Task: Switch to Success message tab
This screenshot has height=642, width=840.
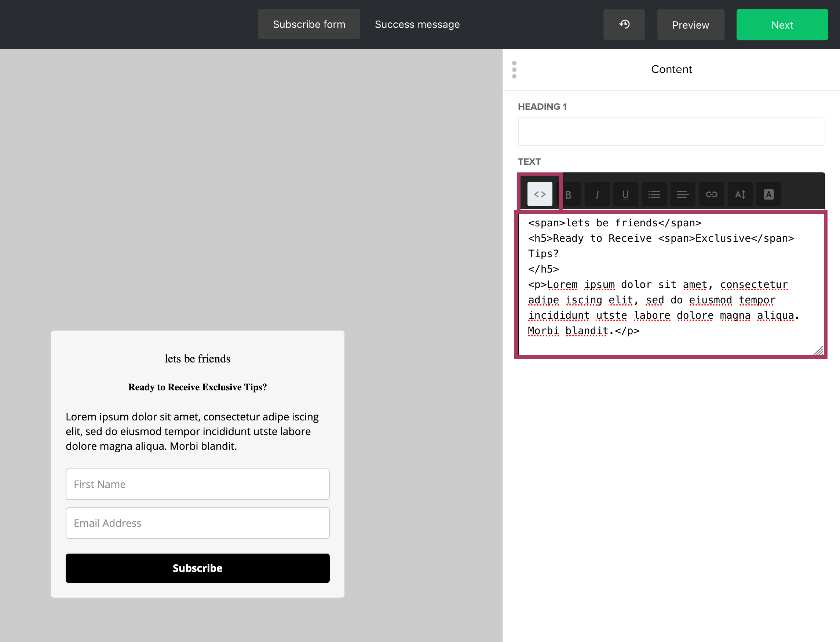Action: (x=417, y=24)
